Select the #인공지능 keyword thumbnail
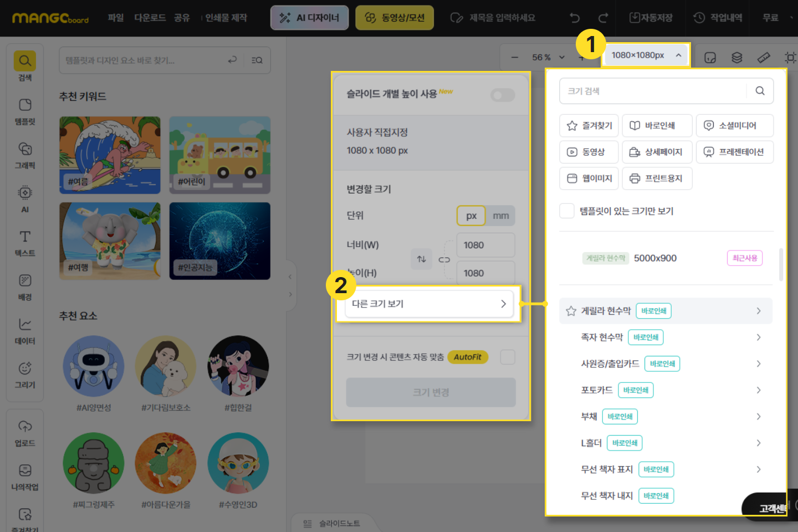Screen dimensions: 798x532 pyautogui.click(x=220, y=241)
